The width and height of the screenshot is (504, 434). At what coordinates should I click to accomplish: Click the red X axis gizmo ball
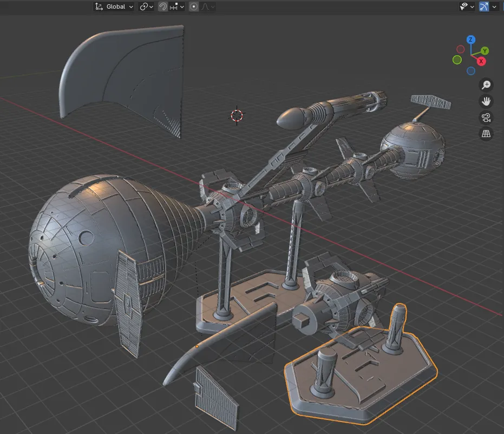point(481,61)
